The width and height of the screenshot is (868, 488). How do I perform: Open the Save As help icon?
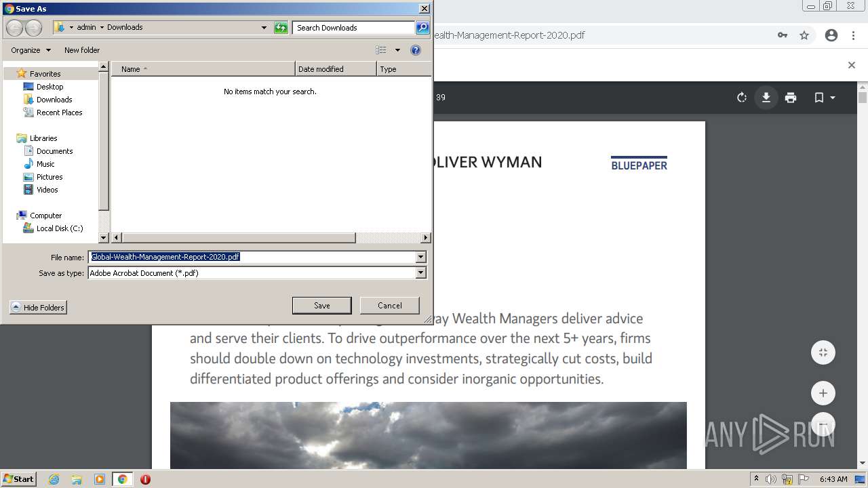416,50
